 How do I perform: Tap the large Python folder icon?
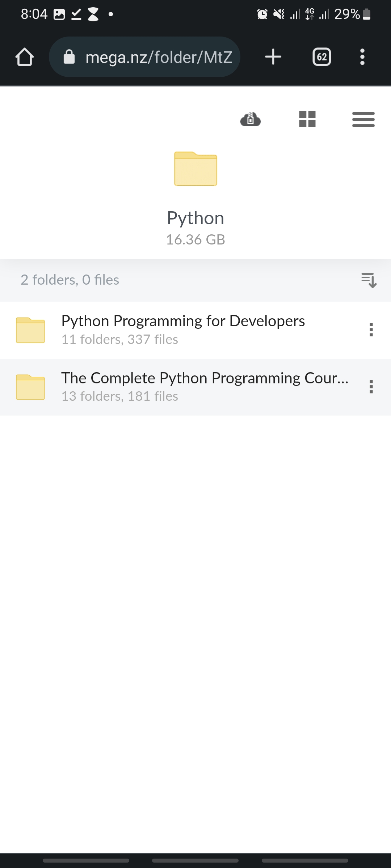195,169
